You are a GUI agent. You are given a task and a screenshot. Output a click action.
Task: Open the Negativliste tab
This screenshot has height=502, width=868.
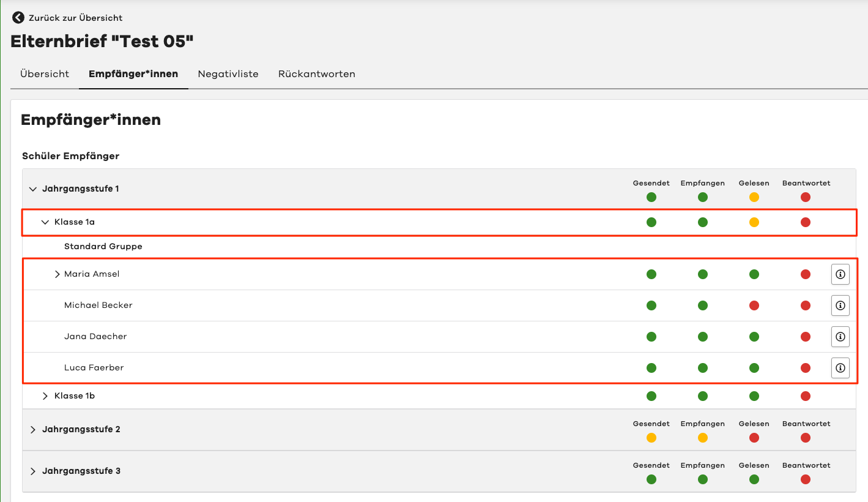[x=228, y=74]
